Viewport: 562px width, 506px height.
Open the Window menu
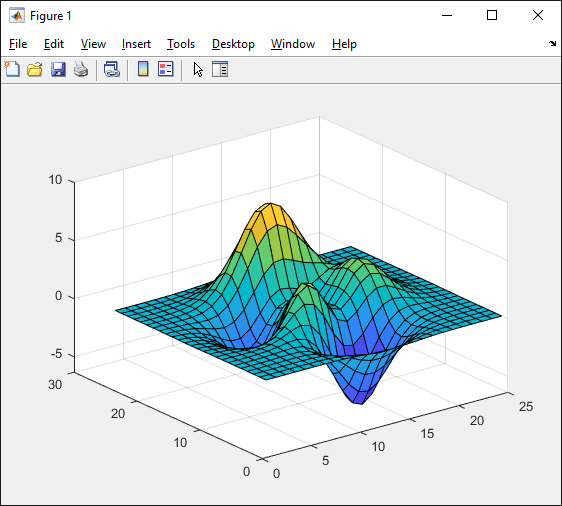click(293, 44)
